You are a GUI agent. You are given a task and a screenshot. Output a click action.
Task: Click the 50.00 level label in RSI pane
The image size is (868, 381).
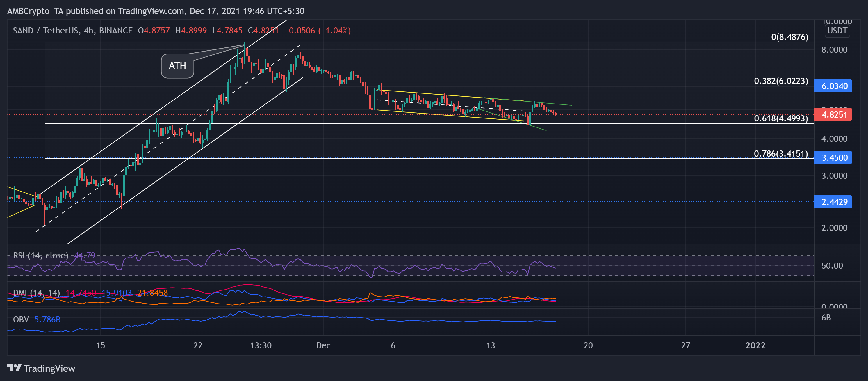point(833,265)
